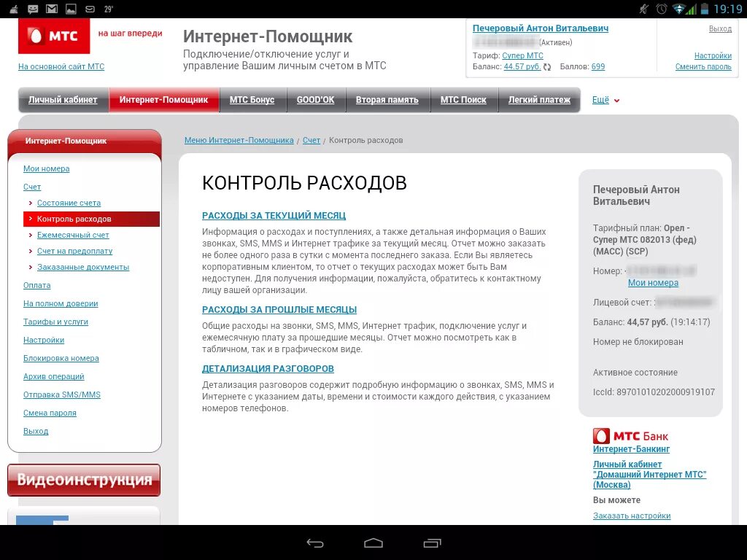Screen dimensions: 747x560
Task: Open Ежемесячный счет submenu item
Action: 73,236
